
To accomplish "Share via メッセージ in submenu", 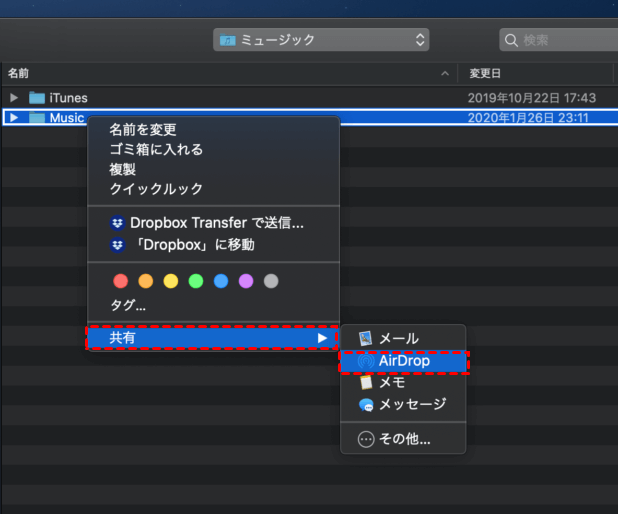I will (x=403, y=404).
